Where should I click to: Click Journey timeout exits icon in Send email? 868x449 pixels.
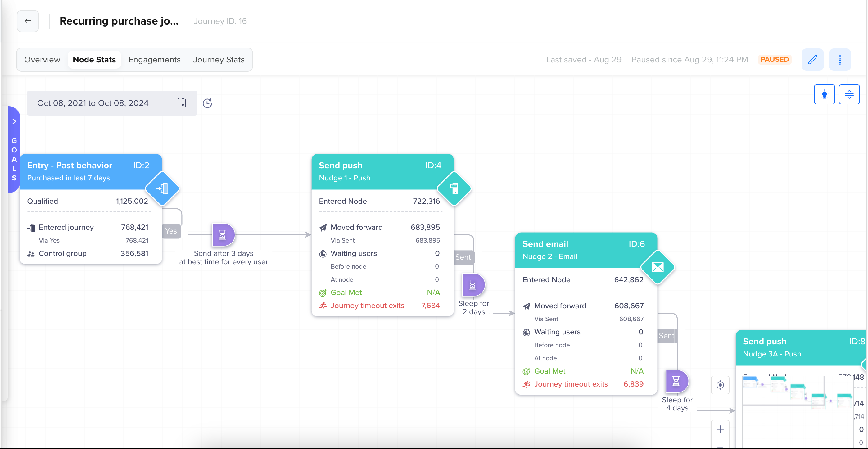pos(526,384)
